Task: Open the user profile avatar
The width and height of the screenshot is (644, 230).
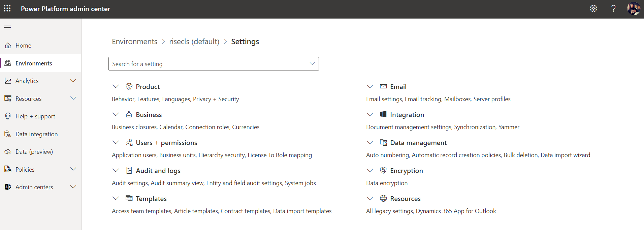Action: pos(633,9)
